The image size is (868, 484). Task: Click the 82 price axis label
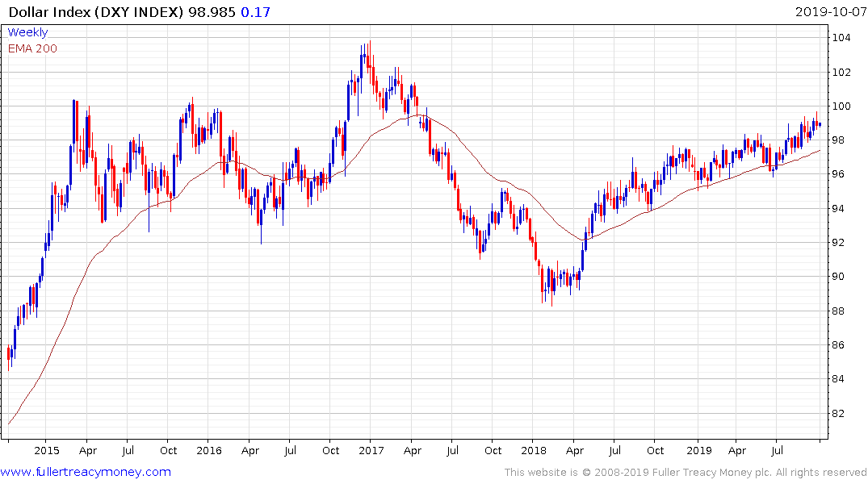tap(838, 413)
